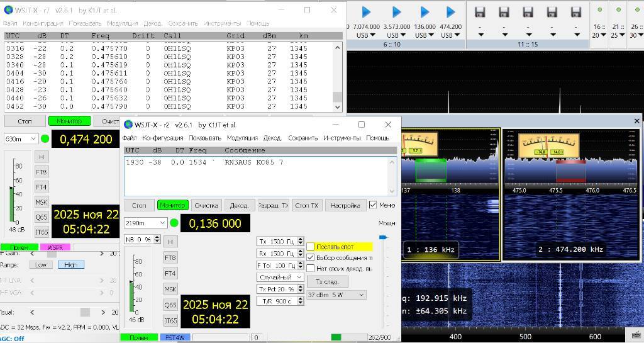Click first floppy save icon in 11::15 group
This screenshot has height=343, width=644.
[480, 12]
